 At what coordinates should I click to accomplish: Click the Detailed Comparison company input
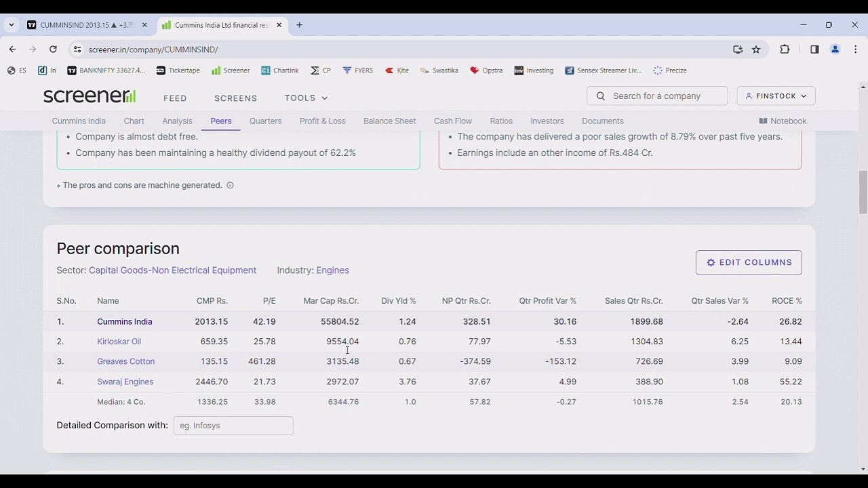pyautogui.click(x=233, y=426)
